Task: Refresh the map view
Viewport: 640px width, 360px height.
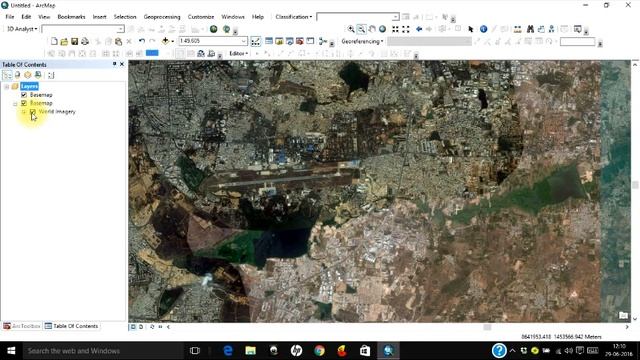Action: coord(152,327)
